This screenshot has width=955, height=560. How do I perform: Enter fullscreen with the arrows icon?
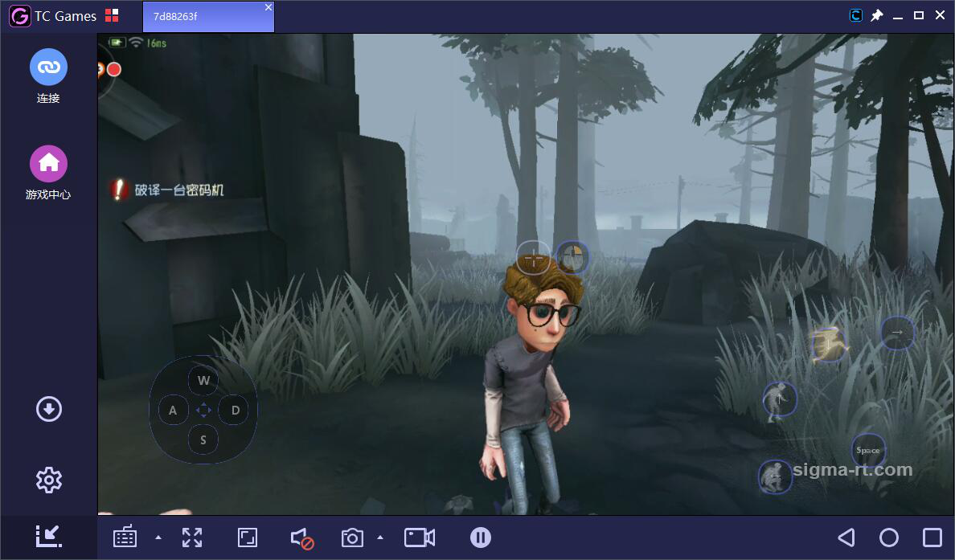tap(192, 538)
